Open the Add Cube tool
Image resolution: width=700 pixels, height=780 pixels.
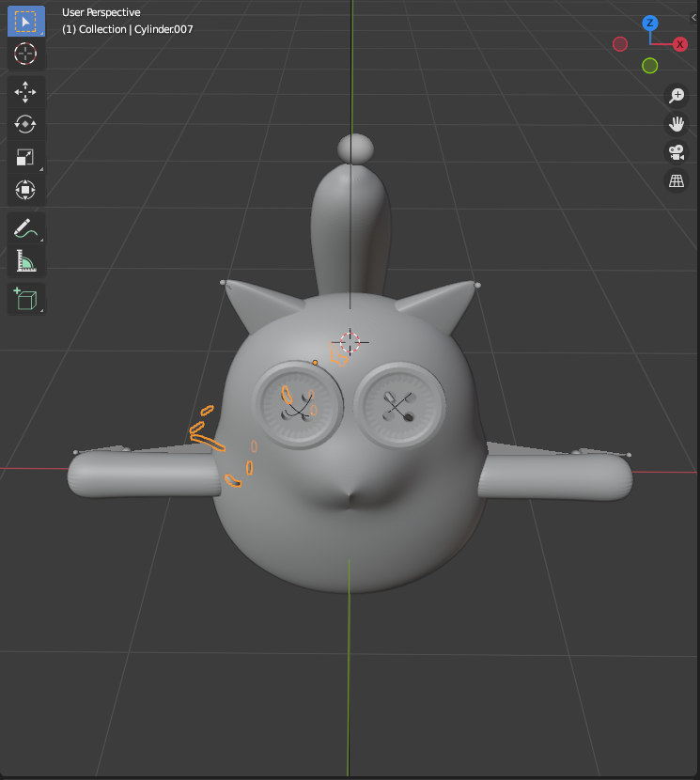(26, 299)
